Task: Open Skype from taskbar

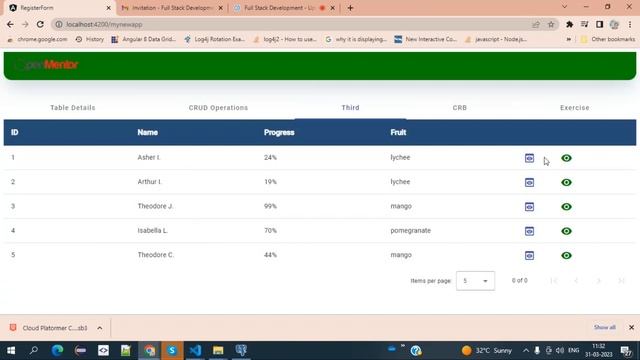Action: [x=172, y=350]
